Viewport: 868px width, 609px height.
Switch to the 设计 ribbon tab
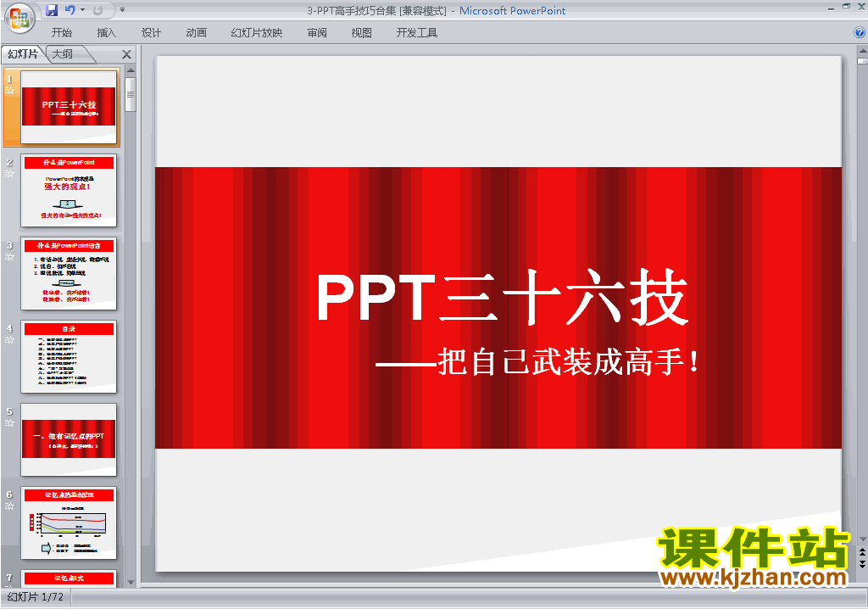151,33
